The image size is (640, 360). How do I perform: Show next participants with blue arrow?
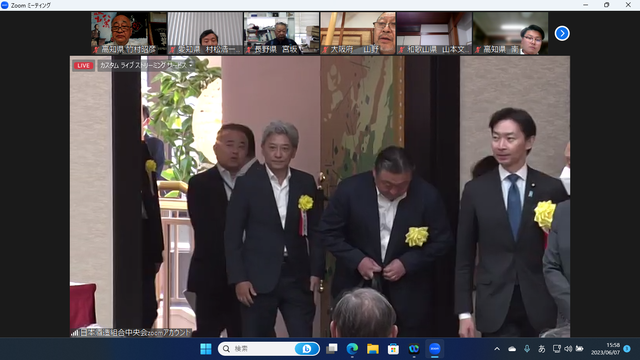pyautogui.click(x=562, y=33)
